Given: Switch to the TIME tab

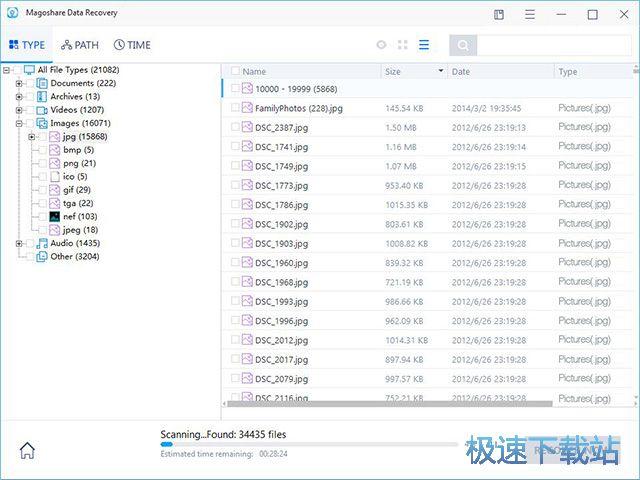Looking at the screenshot, I should 132,45.
